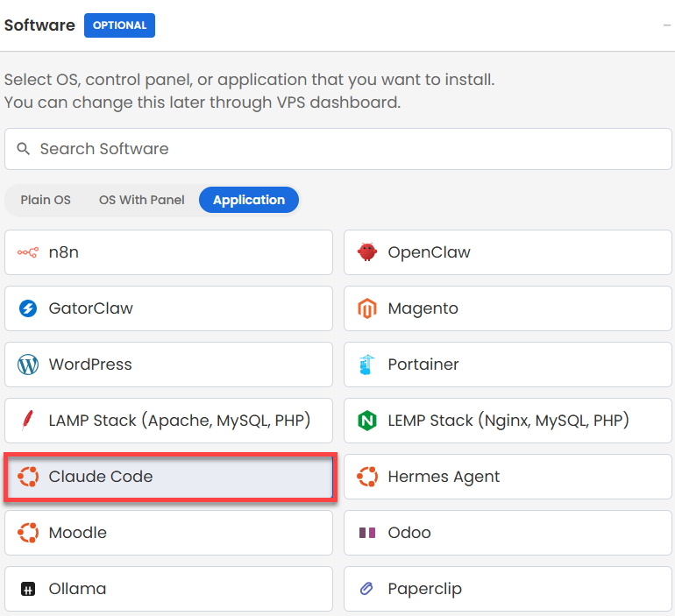Click the WordPress W logo icon
Image resolution: width=675 pixels, height=616 pixels.
(x=28, y=365)
